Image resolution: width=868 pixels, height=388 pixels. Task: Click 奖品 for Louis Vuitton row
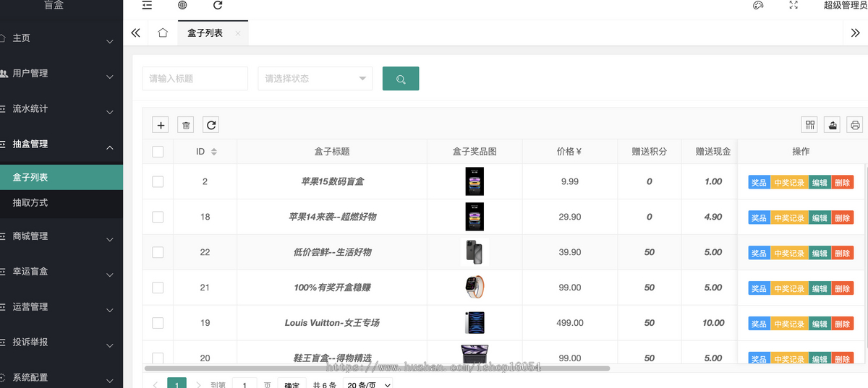[x=759, y=324]
